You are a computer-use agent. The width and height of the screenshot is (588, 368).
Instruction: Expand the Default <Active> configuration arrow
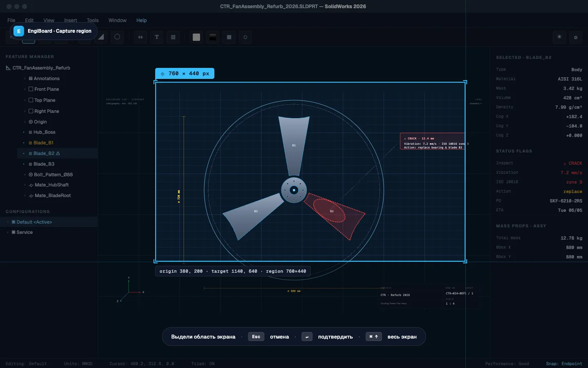pyautogui.click(x=8, y=222)
